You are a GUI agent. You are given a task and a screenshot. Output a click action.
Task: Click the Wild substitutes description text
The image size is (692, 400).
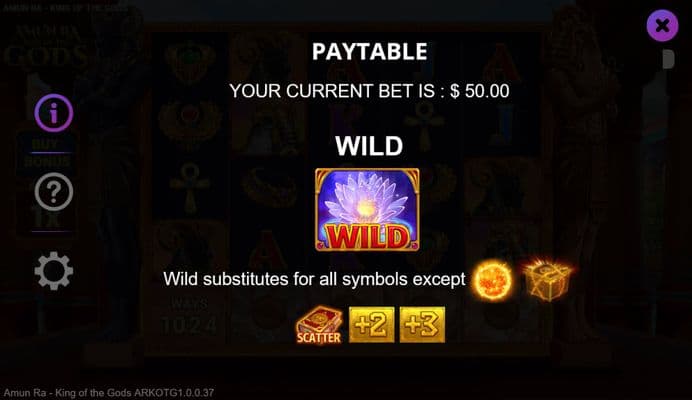click(x=314, y=279)
